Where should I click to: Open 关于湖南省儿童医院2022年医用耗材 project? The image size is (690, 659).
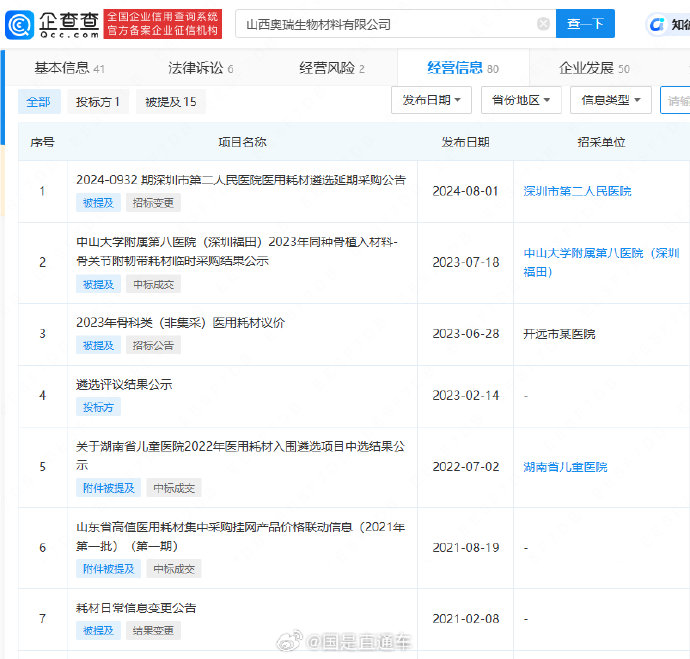pos(240,456)
